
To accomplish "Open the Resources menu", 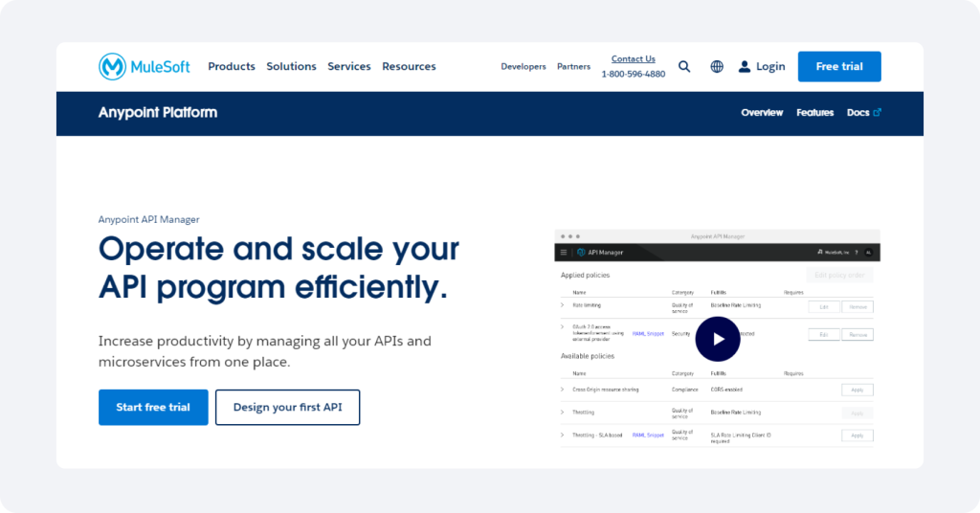I will pyautogui.click(x=409, y=66).
